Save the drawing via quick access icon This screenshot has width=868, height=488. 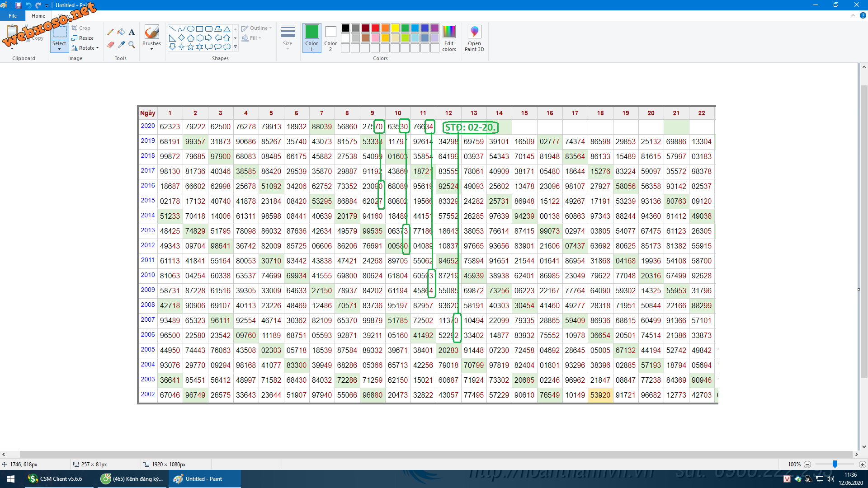18,5
